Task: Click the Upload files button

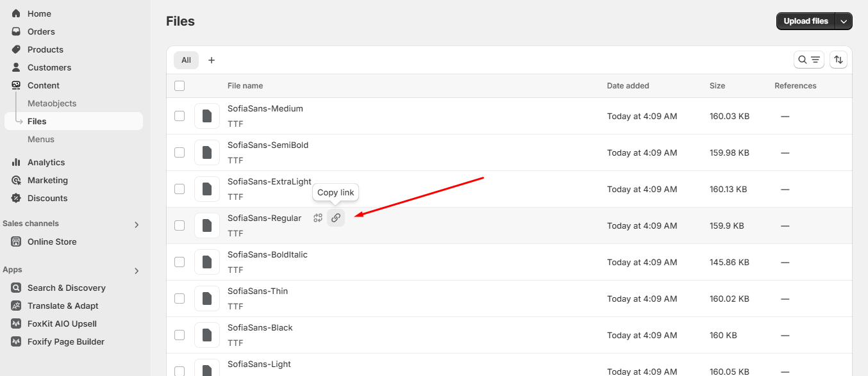Action: (x=806, y=21)
